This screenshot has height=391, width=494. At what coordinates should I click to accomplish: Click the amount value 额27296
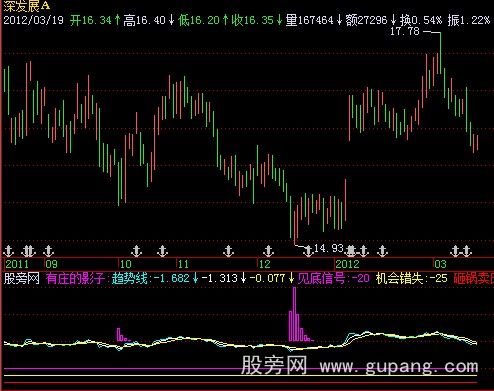coord(366,20)
